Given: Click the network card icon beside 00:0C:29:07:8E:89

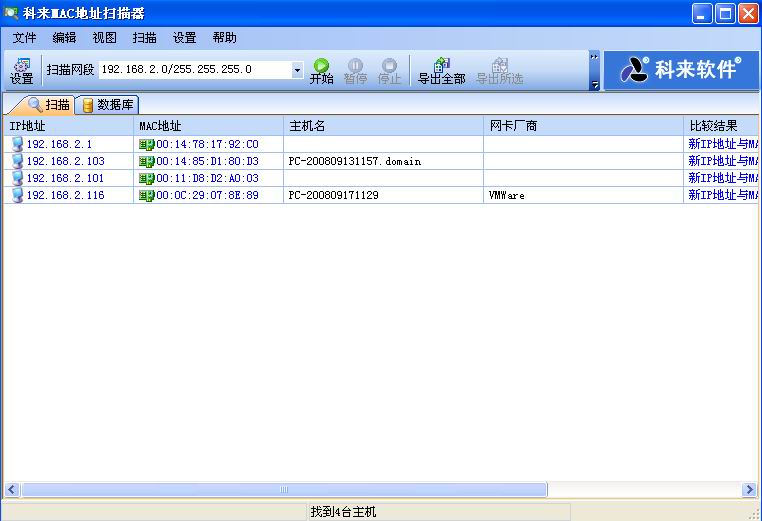Looking at the screenshot, I should click(146, 196).
